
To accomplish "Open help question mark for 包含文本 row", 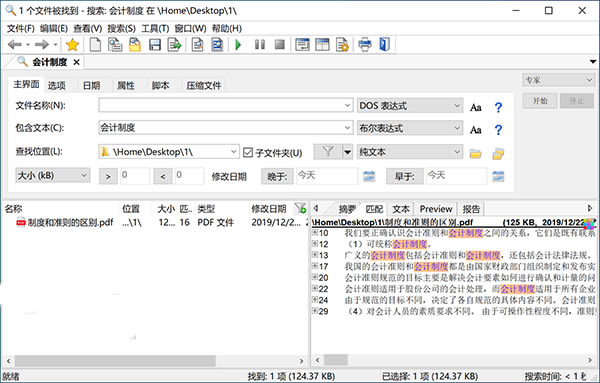I will (498, 130).
